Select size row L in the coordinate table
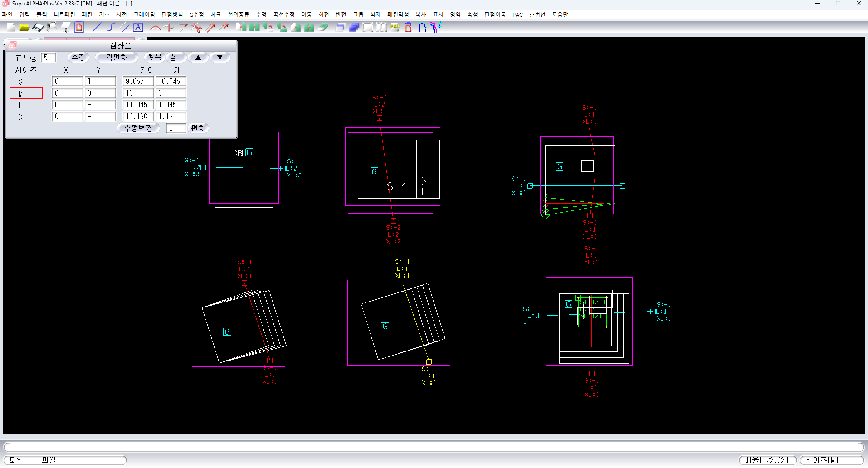 coord(21,105)
